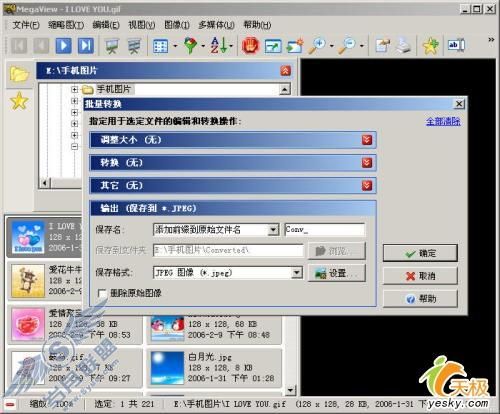Click the thumbnail list scroll down arrow
The width and height of the screenshot is (500, 414).
[290, 390]
